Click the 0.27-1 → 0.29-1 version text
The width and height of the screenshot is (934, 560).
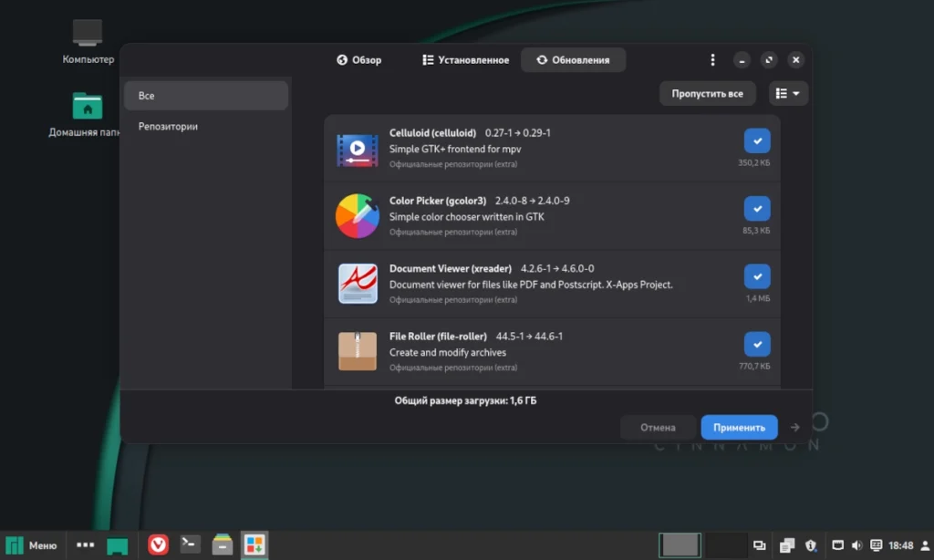tap(518, 133)
